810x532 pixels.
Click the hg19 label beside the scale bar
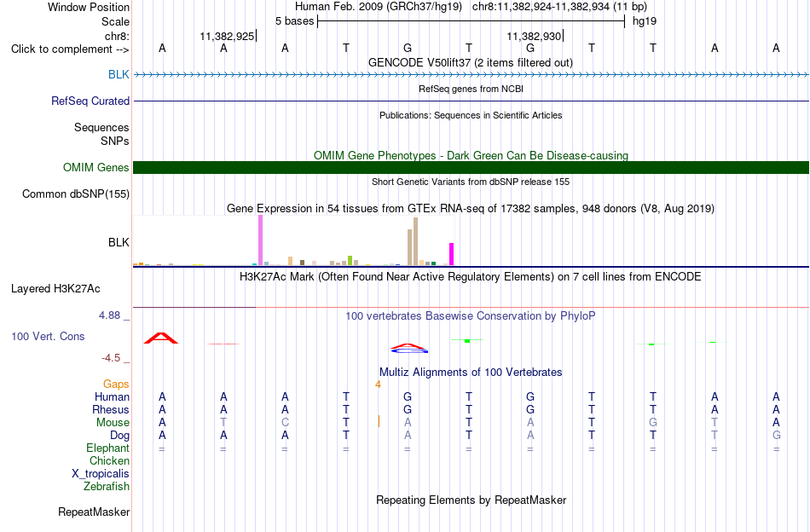(x=645, y=21)
